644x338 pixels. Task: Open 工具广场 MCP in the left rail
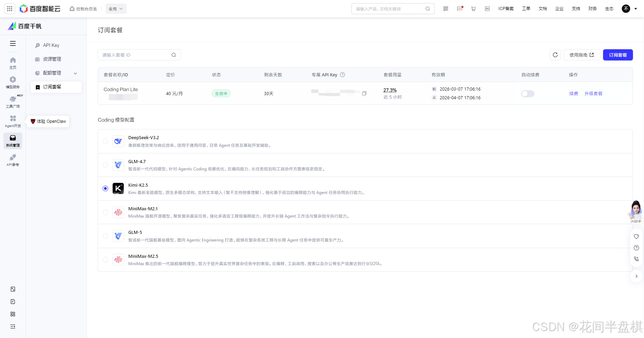13,102
